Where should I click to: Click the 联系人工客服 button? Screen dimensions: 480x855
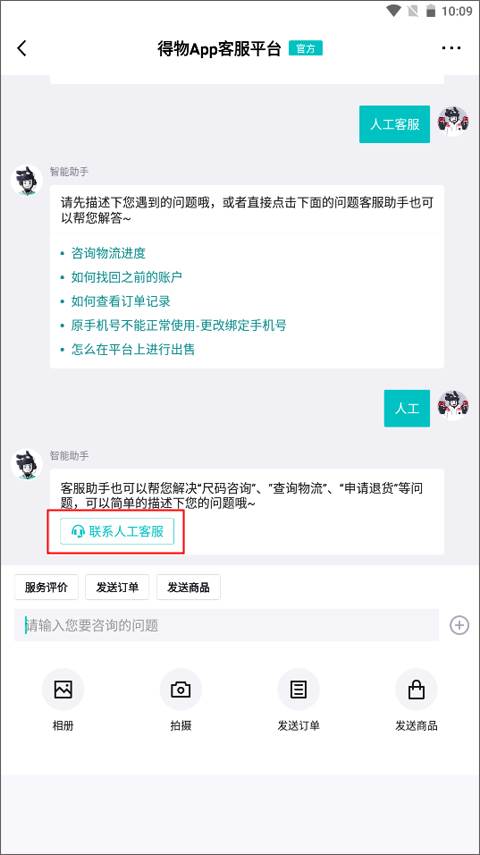pyautogui.click(x=117, y=532)
